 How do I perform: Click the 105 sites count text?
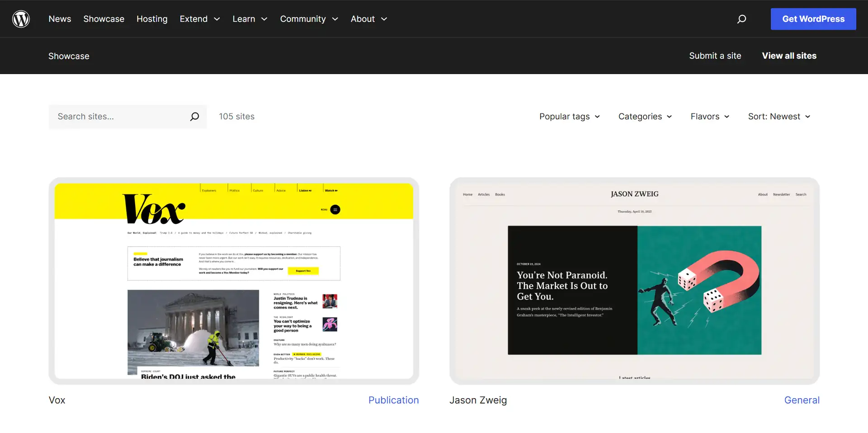[x=237, y=117]
